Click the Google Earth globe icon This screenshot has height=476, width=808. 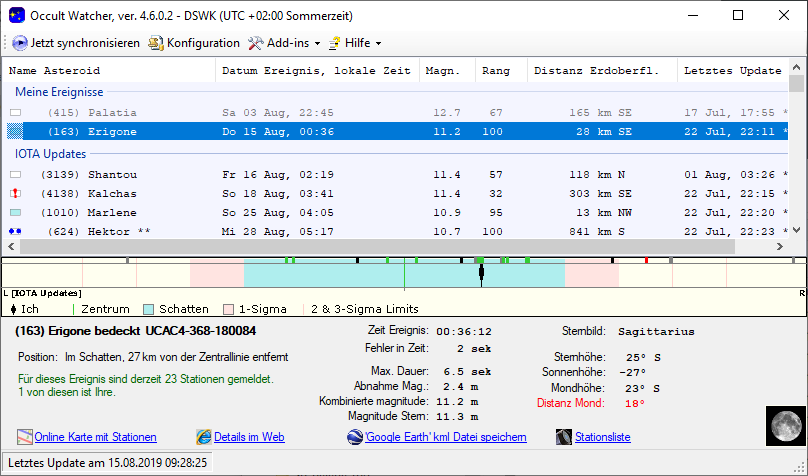[354, 437]
